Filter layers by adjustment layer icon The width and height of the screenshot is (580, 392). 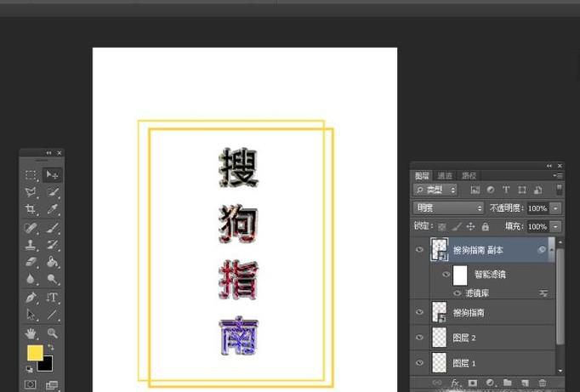(x=491, y=190)
